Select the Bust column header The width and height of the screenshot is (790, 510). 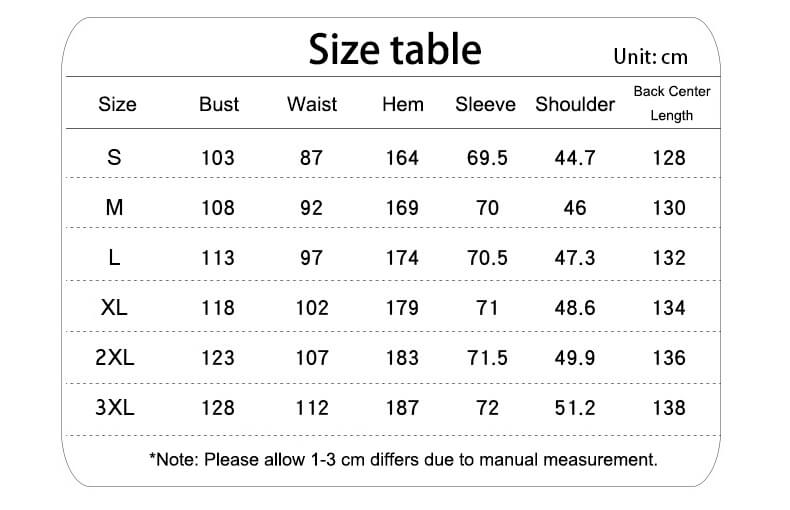[219, 104]
